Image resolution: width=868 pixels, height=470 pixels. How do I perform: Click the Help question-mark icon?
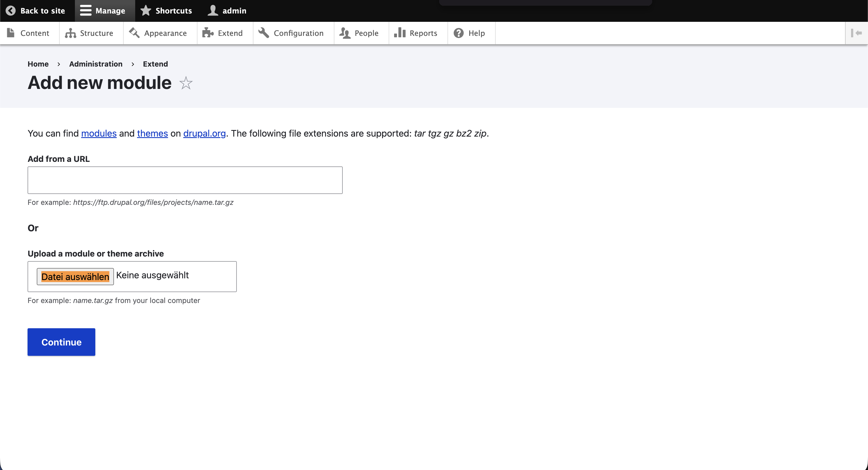point(459,33)
